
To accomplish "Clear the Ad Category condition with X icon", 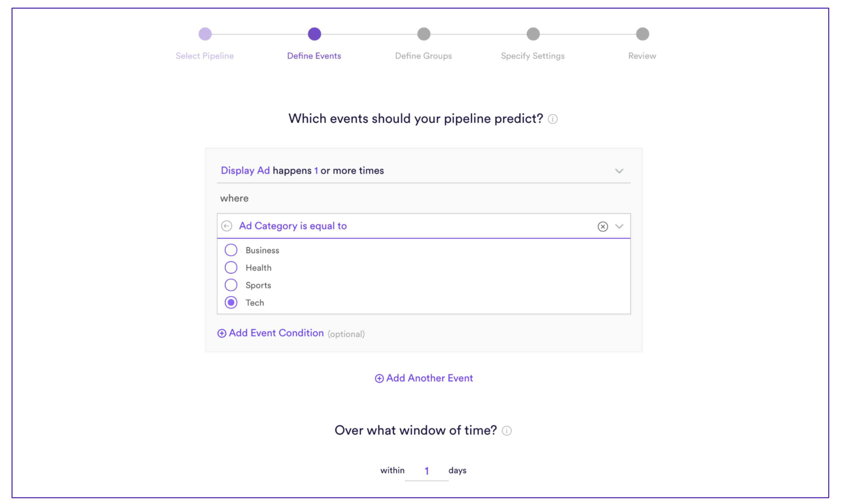I will [x=602, y=227].
